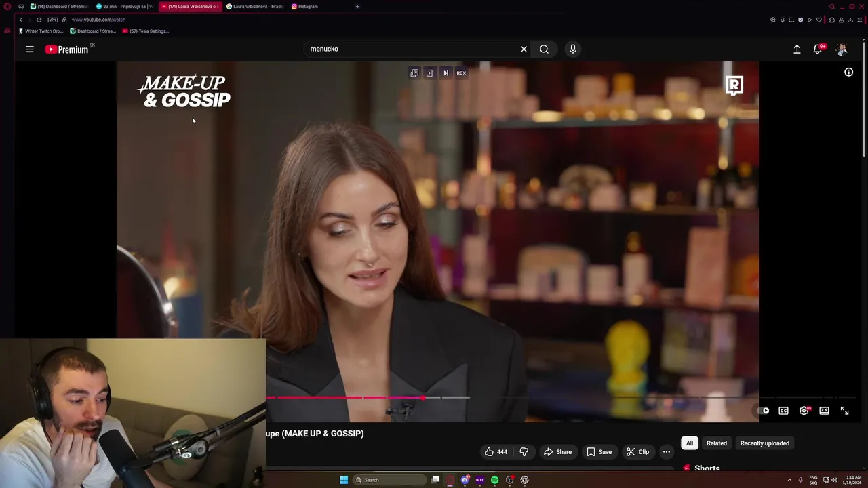Select the All filter chip
The height and width of the screenshot is (488, 868).
point(690,443)
